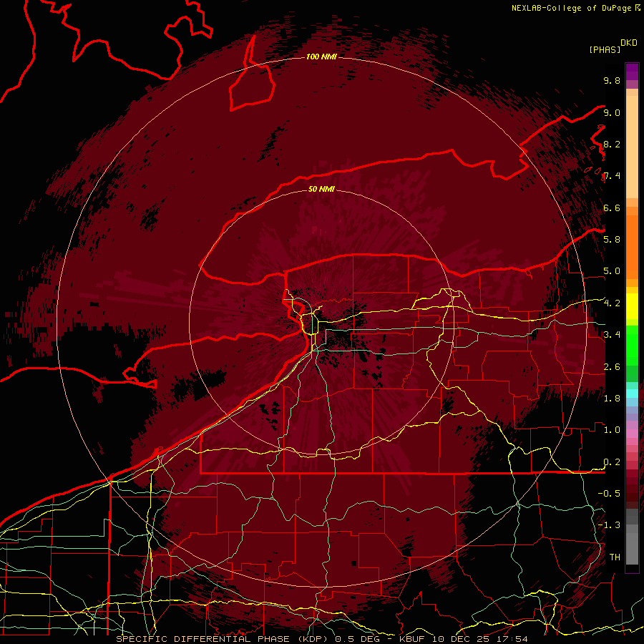Click the 1.0 value on color scale
The width and height of the screenshot is (644, 644).
(x=612, y=429)
